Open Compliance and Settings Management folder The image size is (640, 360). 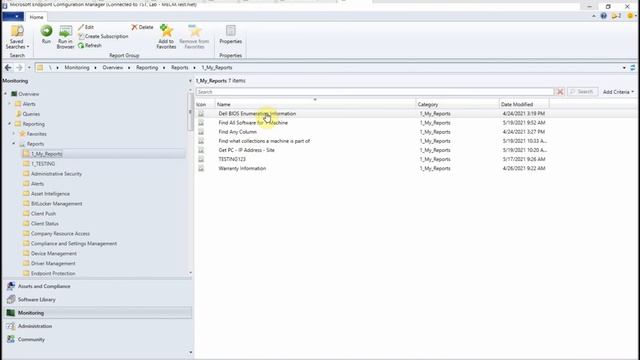(x=74, y=244)
